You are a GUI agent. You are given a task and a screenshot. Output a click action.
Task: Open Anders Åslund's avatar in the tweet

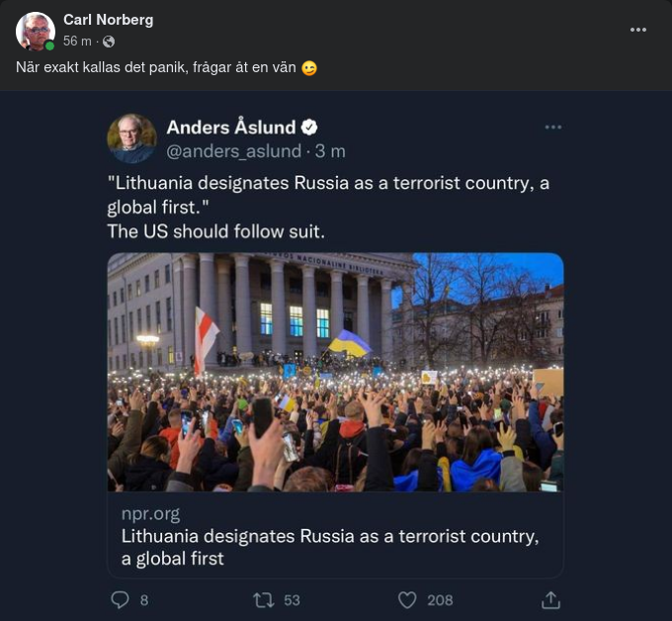(x=131, y=138)
